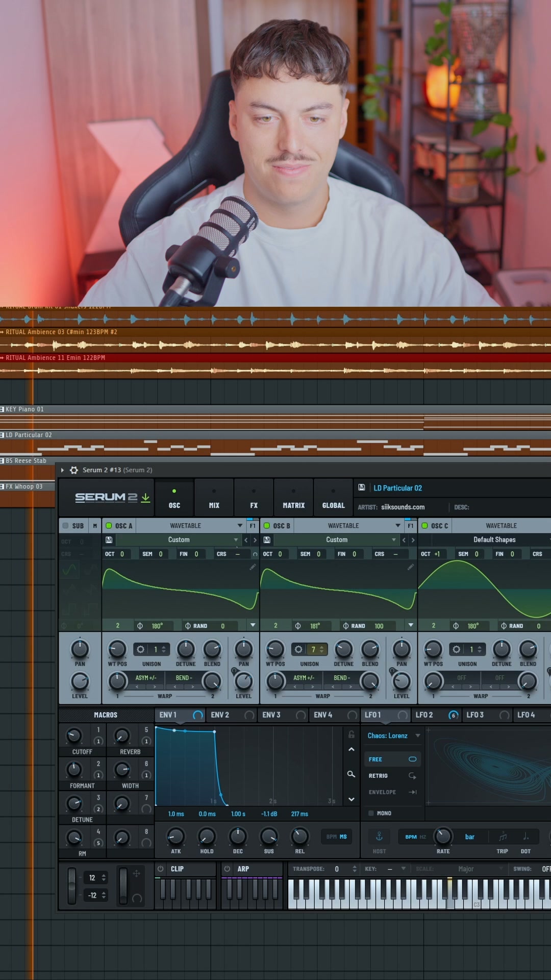Turn on the ARP power button

[227, 869]
